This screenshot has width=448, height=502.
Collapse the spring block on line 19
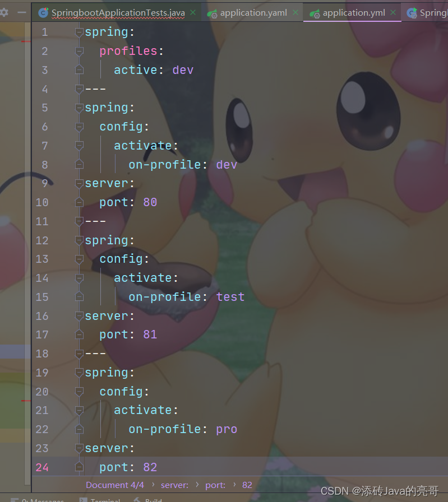point(79,373)
